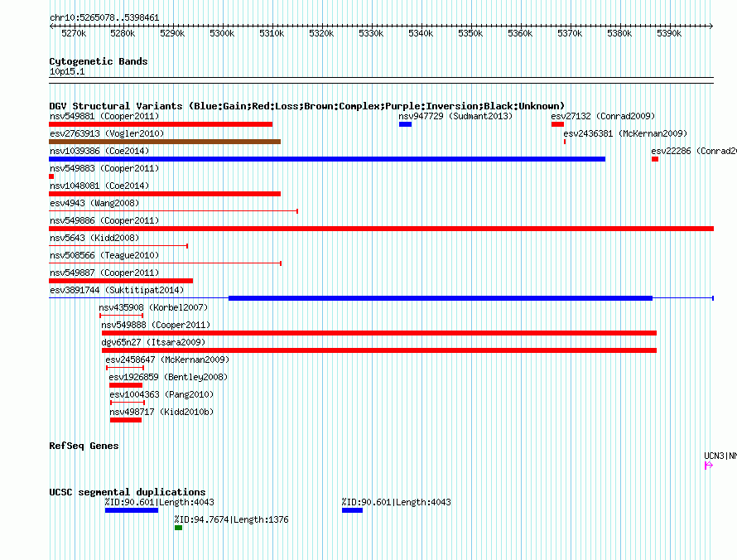Click the Cytogenetic Bands track title
This screenshot has width=737, height=560.
[x=99, y=61]
